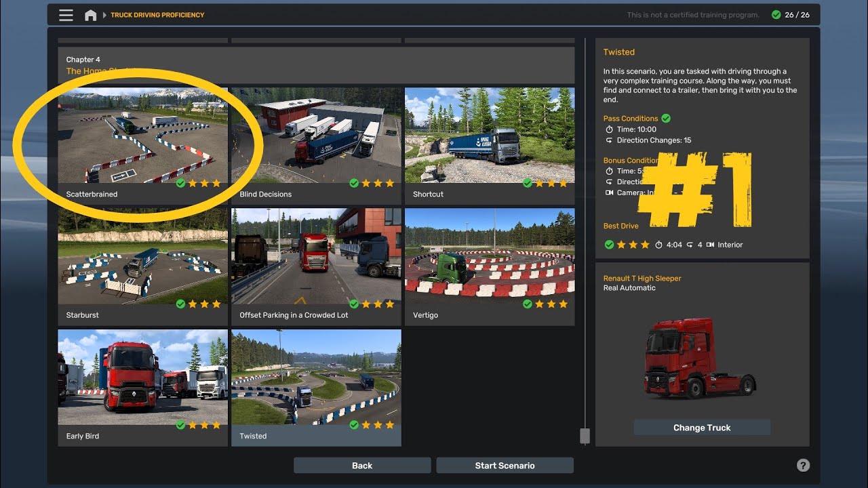Open the help question mark icon
The height and width of the screenshot is (488, 868).
(x=803, y=465)
